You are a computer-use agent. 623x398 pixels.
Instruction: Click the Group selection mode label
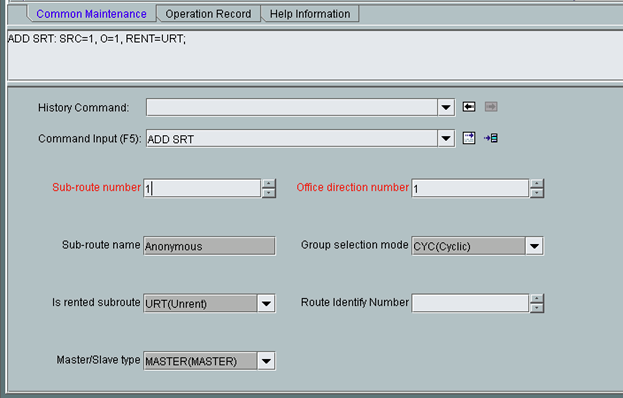[x=354, y=245]
